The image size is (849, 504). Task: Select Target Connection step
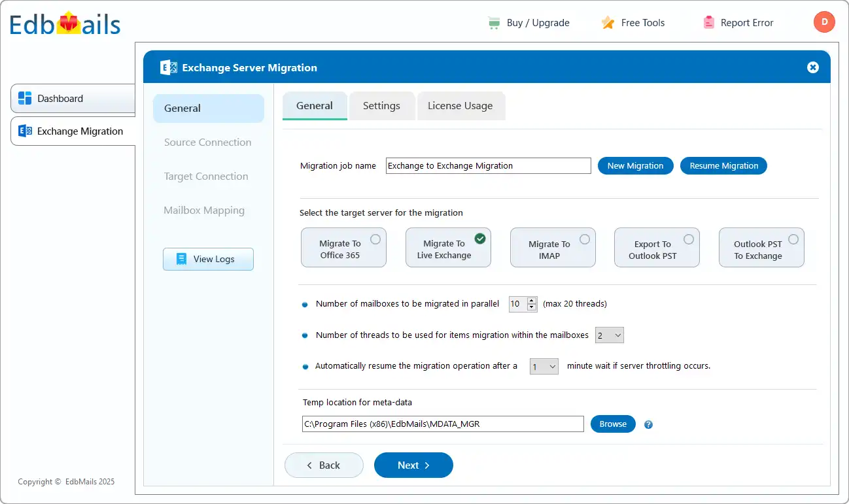click(x=206, y=176)
